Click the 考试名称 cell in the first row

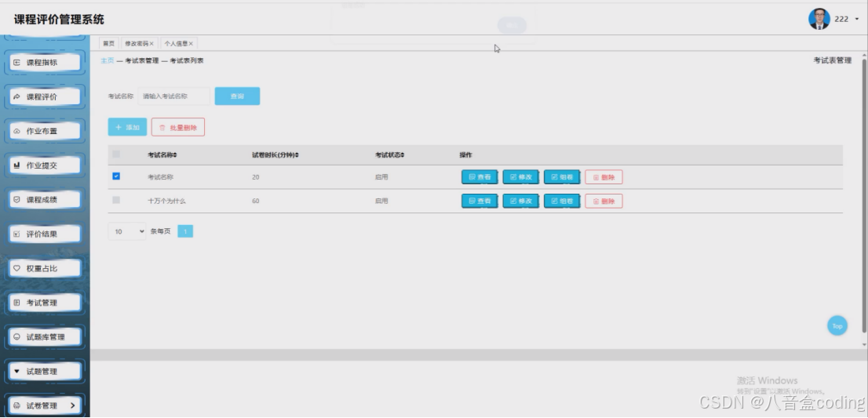pyautogui.click(x=161, y=177)
